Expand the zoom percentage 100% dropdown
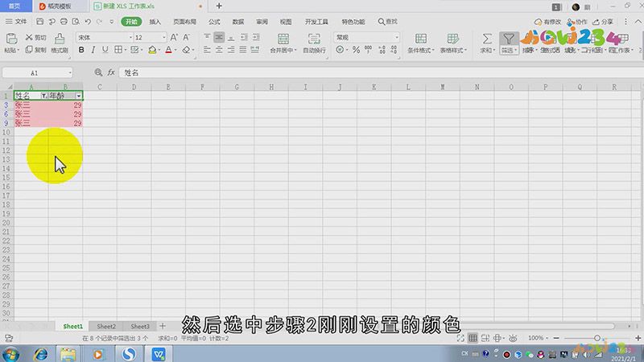Screen dimensions: 644x362 point(547,338)
